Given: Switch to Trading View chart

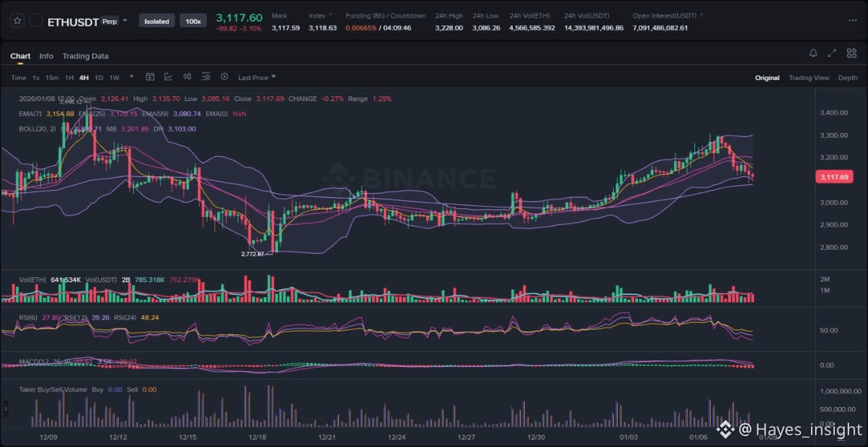Looking at the screenshot, I should tap(809, 78).
